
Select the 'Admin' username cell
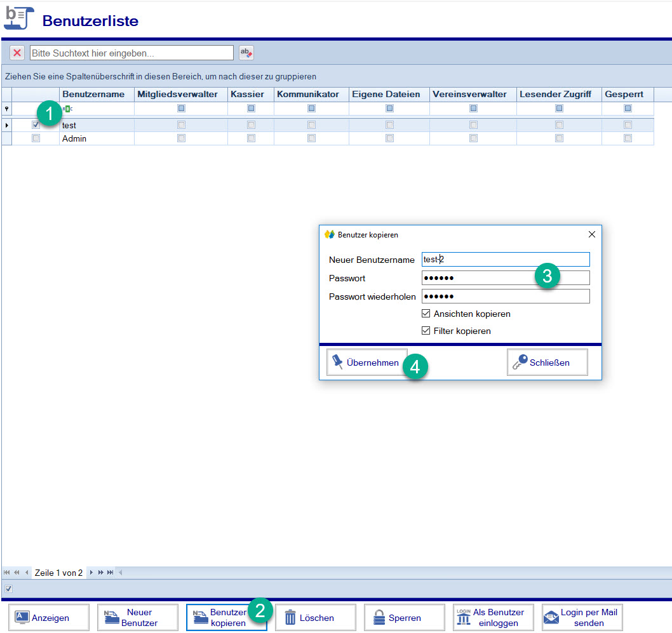click(x=97, y=138)
